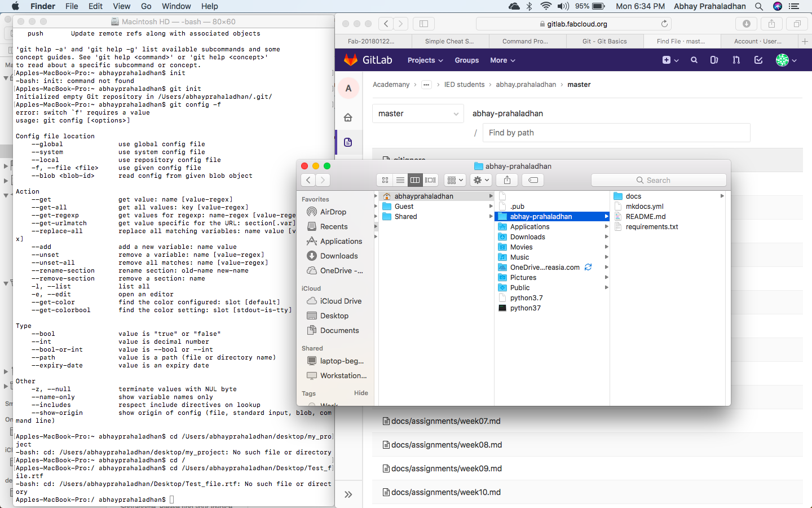Image resolution: width=812 pixels, height=508 pixels.
Task: Open the project home icon in GitLab sidebar
Action: [x=348, y=117]
